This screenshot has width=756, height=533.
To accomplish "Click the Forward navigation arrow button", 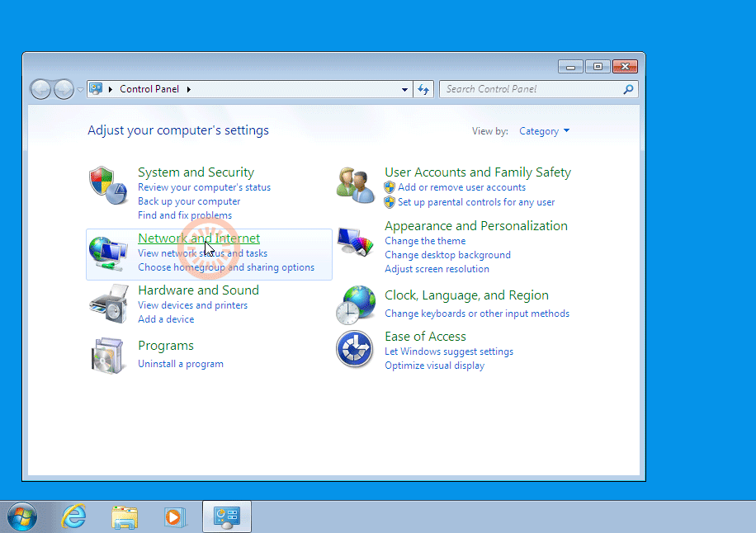I will [x=64, y=89].
